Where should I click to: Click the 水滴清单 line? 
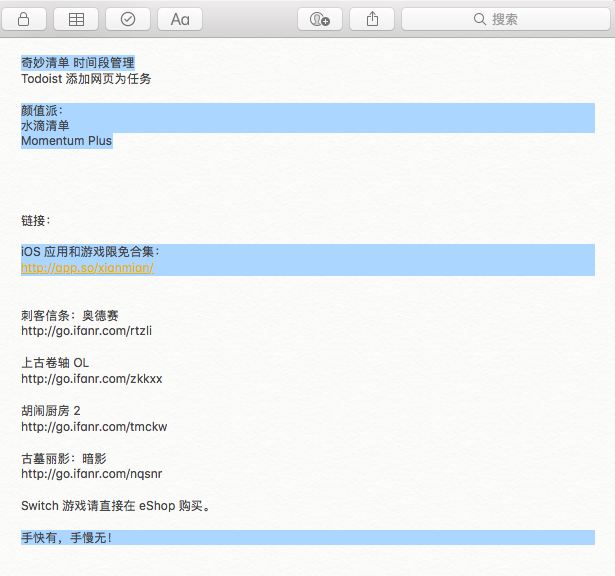[x=45, y=126]
